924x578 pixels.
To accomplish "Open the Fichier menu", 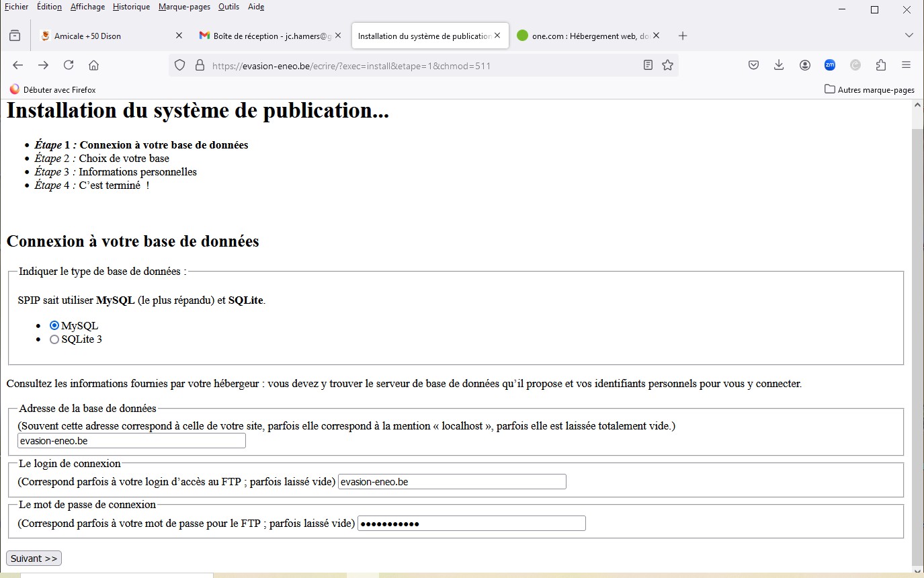I will click(16, 7).
